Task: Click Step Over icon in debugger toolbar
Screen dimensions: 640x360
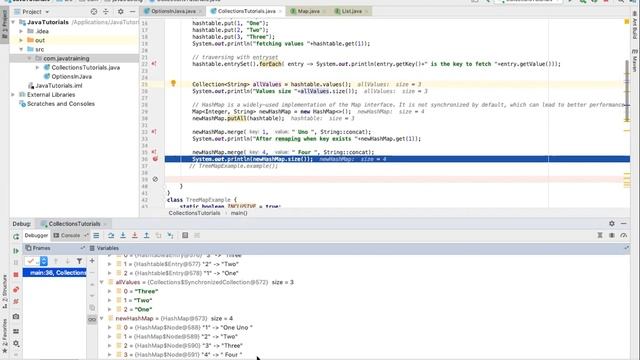Action: [111, 236]
